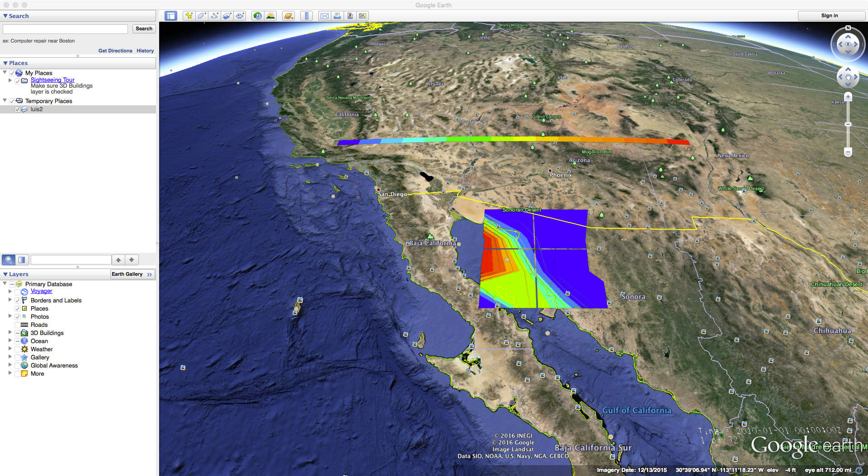Select the Add Path tool
The width and height of the screenshot is (868, 476).
(x=214, y=16)
